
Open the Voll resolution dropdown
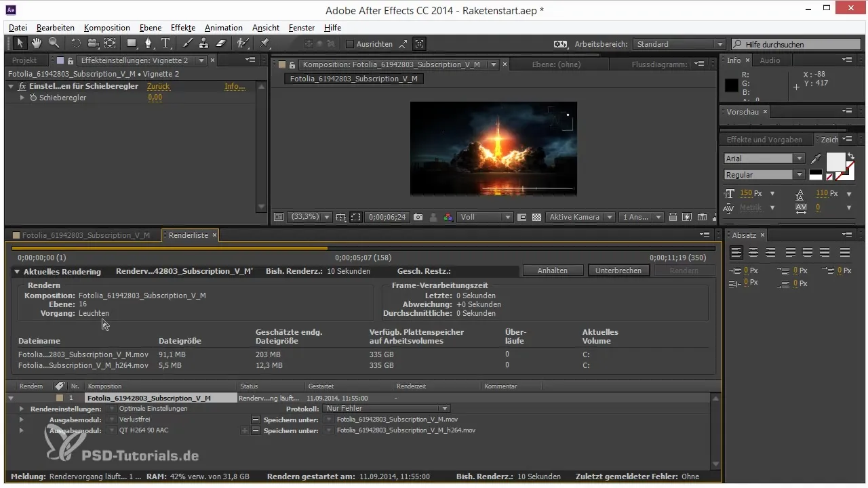486,218
